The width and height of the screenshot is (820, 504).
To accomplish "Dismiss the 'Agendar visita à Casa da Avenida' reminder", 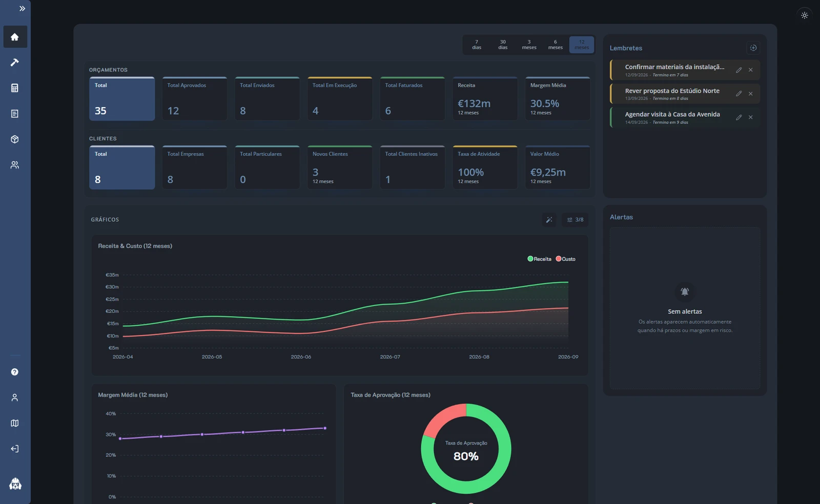I will click(x=751, y=117).
